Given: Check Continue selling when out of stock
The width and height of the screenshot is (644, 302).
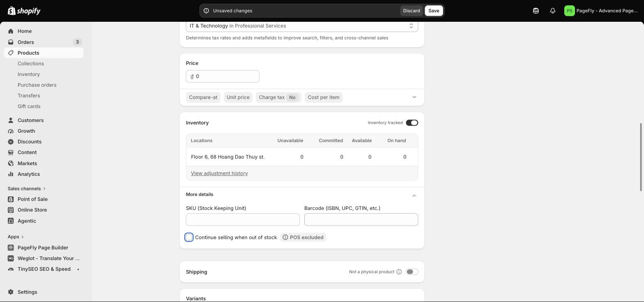Looking at the screenshot, I should 189,237.
